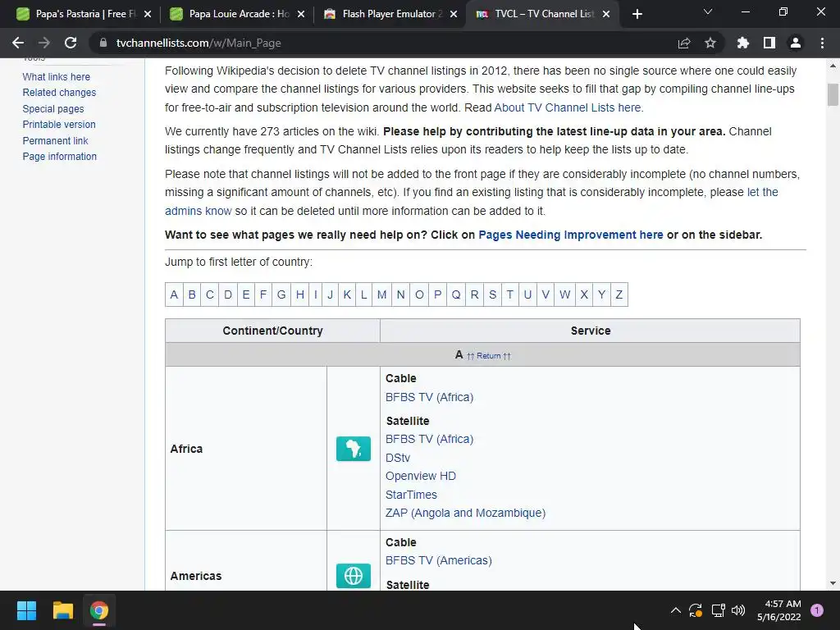Open the Printable version link
The width and height of the screenshot is (840, 630).
[x=59, y=125]
